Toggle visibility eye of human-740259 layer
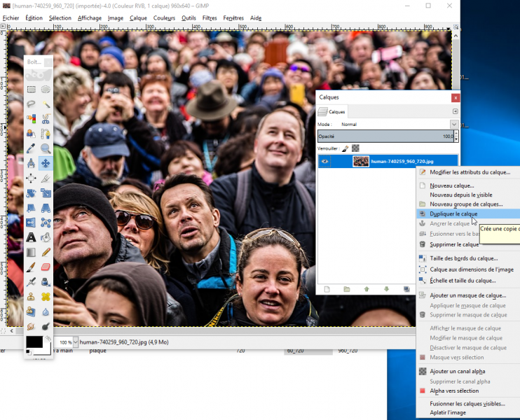520x420 pixels. [x=324, y=161]
